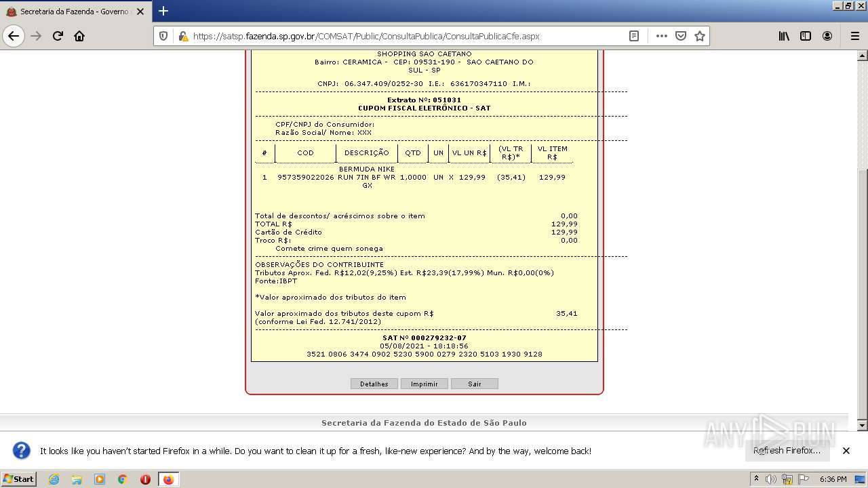868x488 pixels.
Task: View site security padlock info
Action: (x=183, y=36)
